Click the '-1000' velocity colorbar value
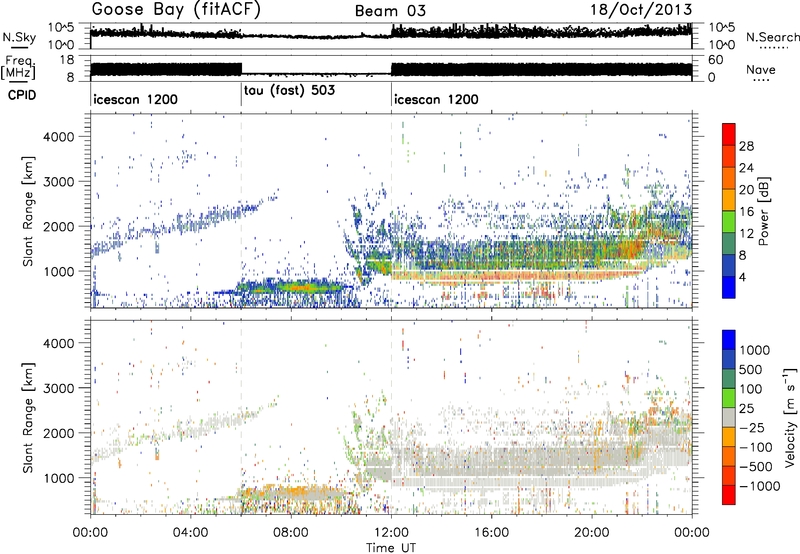The width and height of the screenshot is (800, 554). point(760,486)
